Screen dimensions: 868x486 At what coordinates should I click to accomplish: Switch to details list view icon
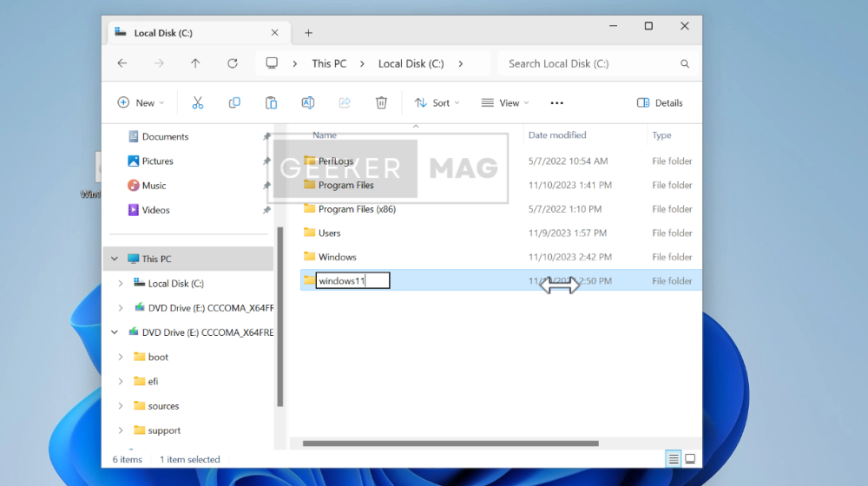[x=674, y=459]
